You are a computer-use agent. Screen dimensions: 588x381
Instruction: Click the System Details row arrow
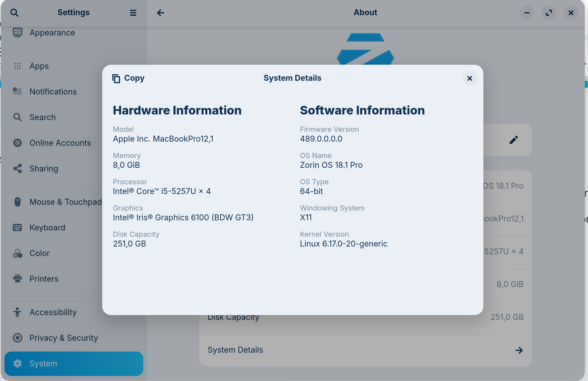point(519,350)
